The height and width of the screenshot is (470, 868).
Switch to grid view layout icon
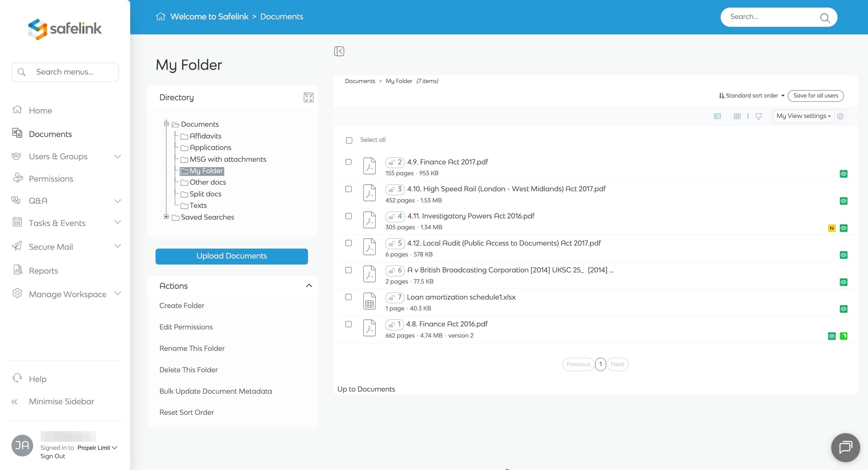tap(737, 116)
